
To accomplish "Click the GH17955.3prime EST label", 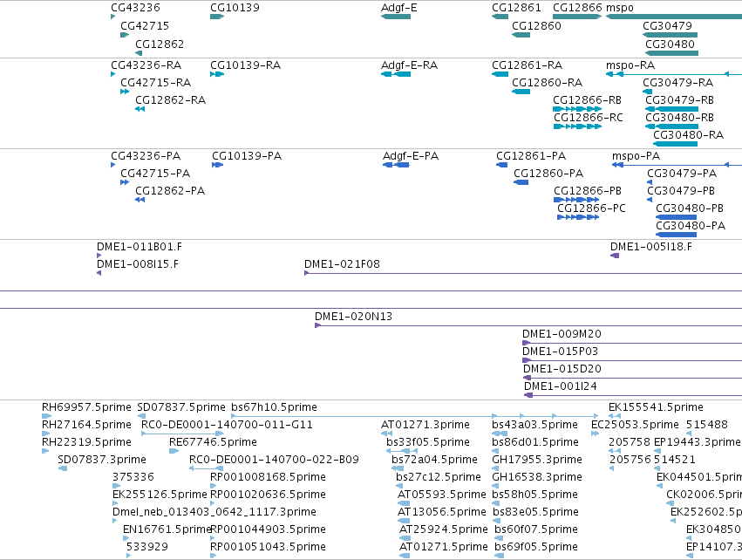I will [536, 460].
